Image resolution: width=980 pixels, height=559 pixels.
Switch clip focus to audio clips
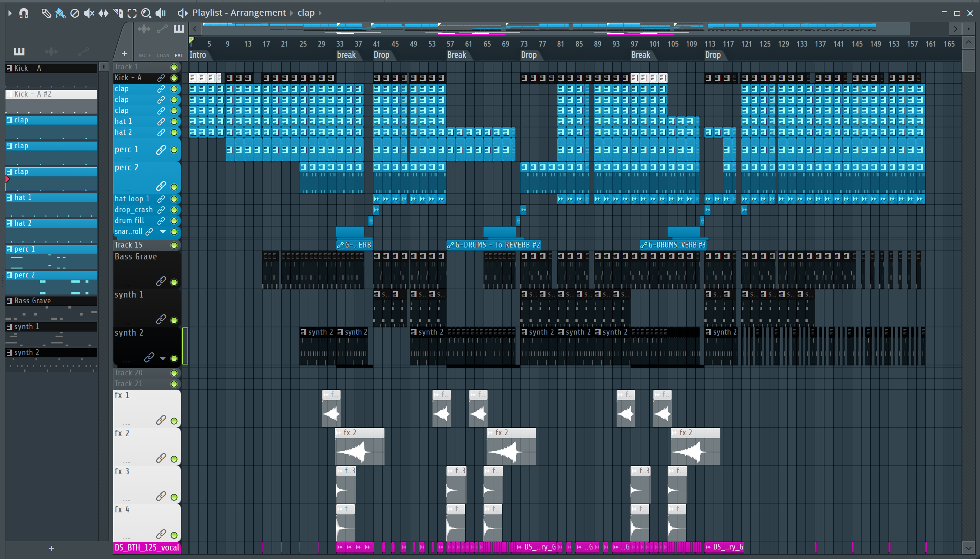pyautogui.click(x=144, y=29)
